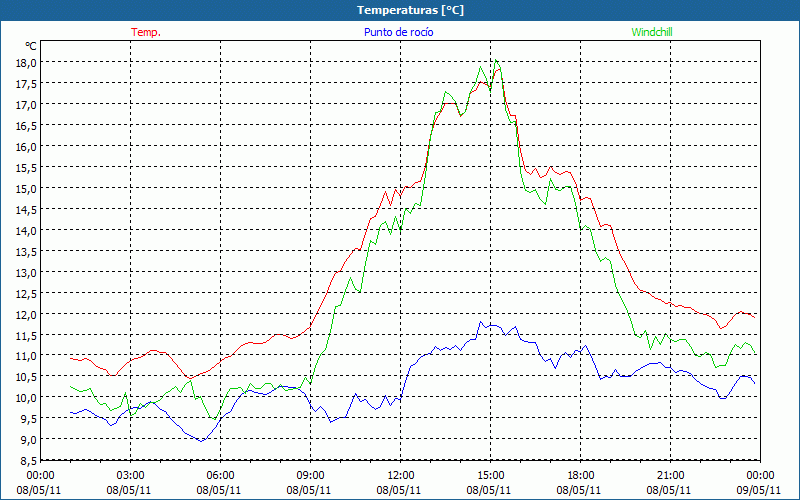Click the 13,5 value on the Y axis
The width and height of the screenshot is (800, 500).
click(26, 252)
